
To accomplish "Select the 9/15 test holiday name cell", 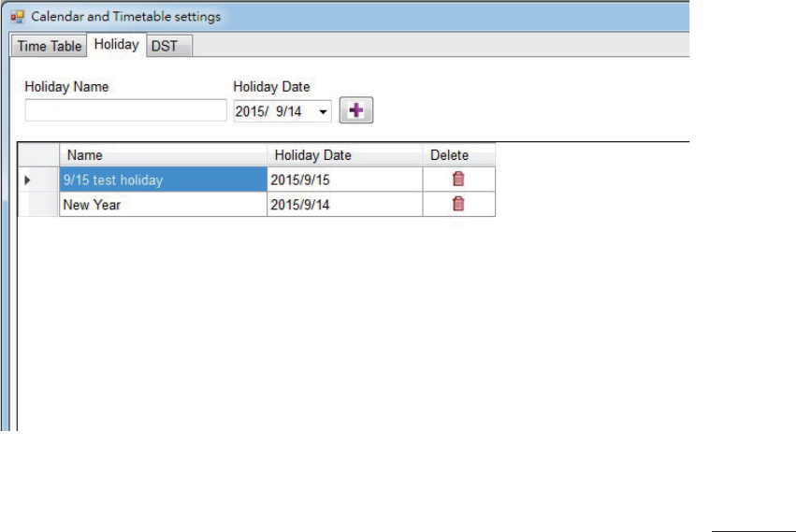I will pos(163,180).
